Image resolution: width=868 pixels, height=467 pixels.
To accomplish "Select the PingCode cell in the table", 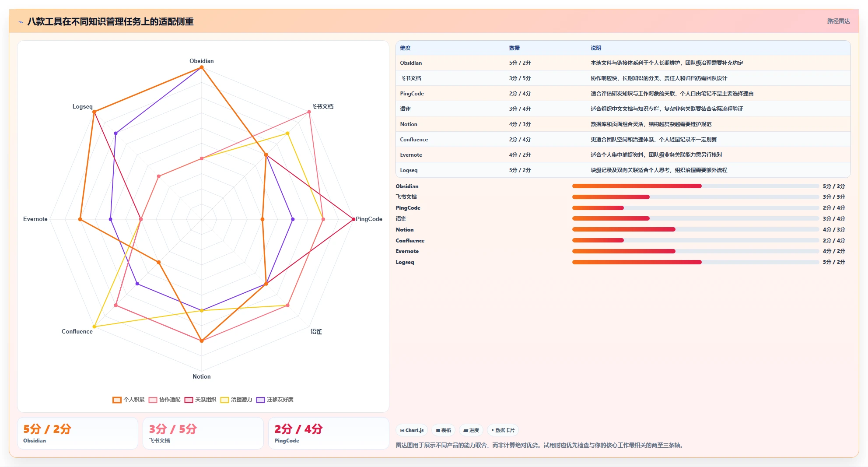I will click(412, 94).
